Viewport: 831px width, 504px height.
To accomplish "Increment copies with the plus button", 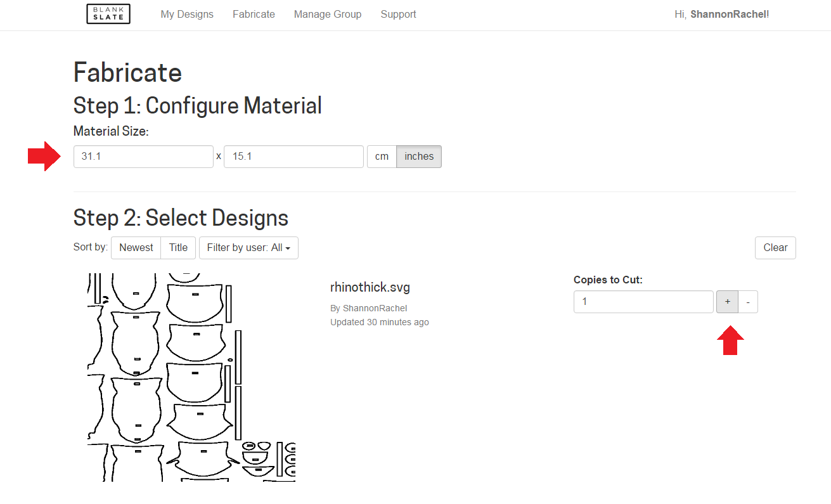I will pos(727,302).
